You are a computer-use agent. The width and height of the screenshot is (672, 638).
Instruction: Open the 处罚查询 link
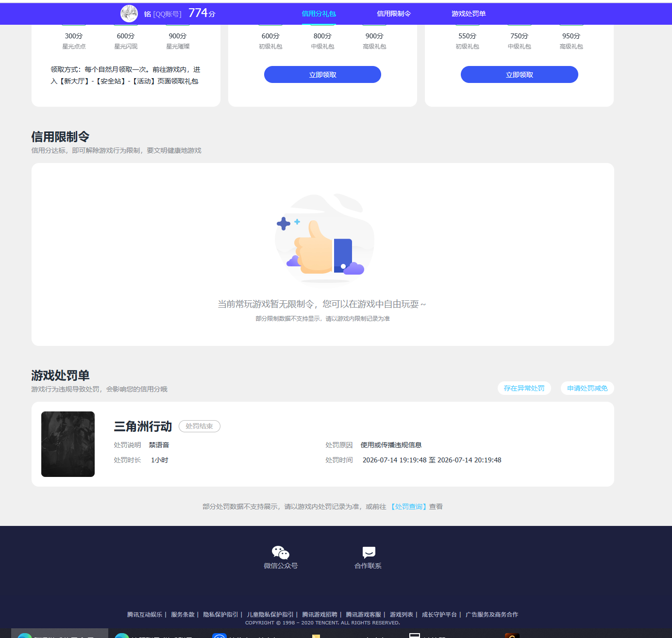pos(408,507)
